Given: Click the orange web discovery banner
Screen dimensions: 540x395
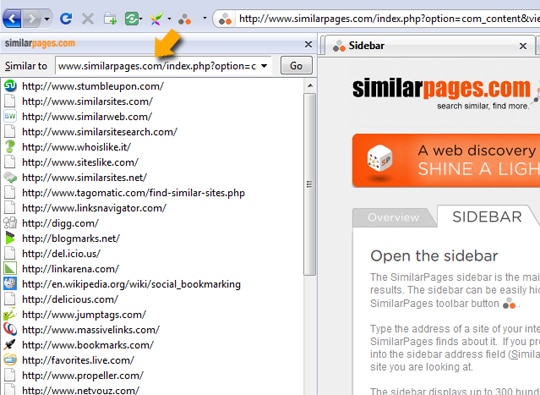Looking at the screenshot, I should pyautogui.click(x=446, y=160).
